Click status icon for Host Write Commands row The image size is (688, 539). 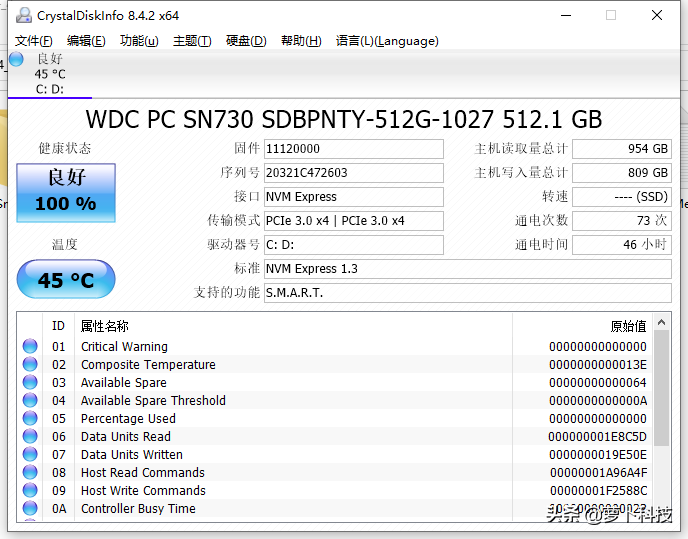[30, 490]
